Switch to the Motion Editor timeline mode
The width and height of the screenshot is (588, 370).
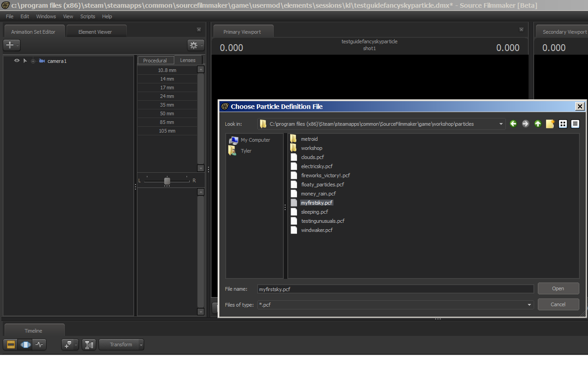[25, 345]
